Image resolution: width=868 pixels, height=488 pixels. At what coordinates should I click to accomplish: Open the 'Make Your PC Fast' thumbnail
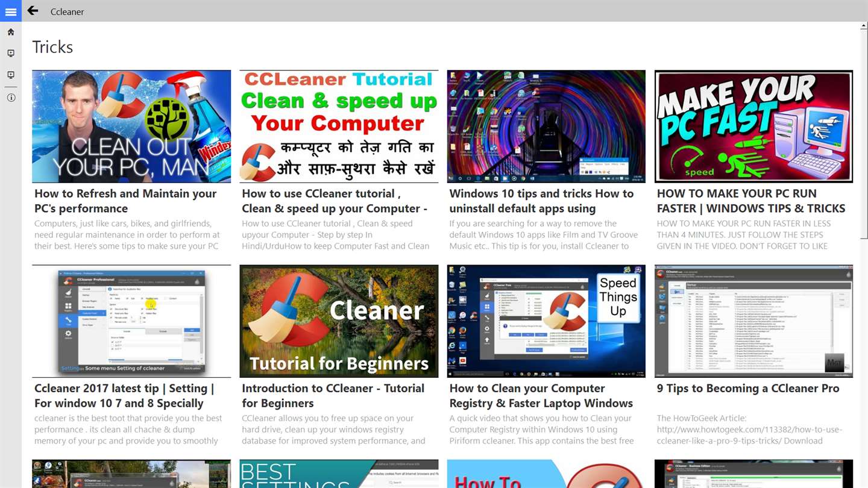tap(753, 127)
